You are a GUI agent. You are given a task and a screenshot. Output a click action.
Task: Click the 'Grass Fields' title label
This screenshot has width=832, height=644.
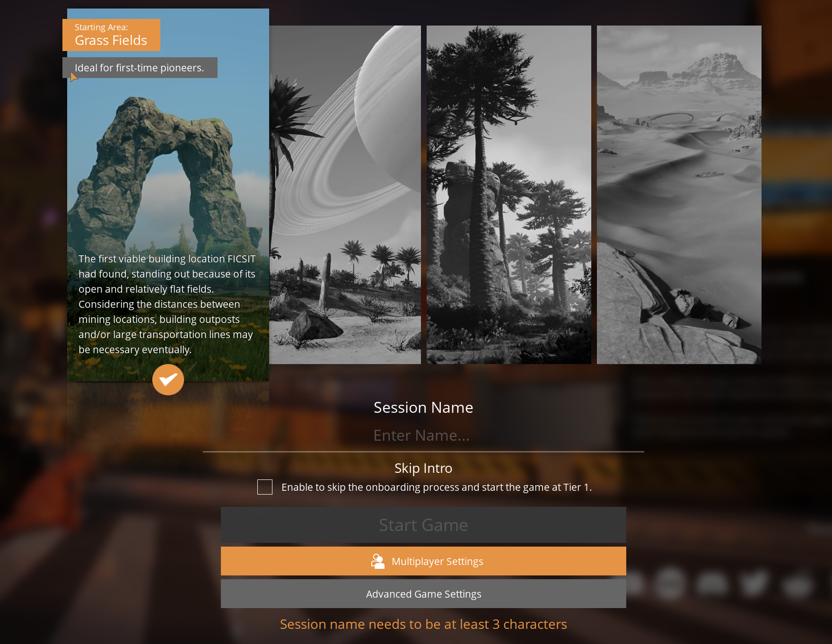pyautogui.click(x=111, y=41)
